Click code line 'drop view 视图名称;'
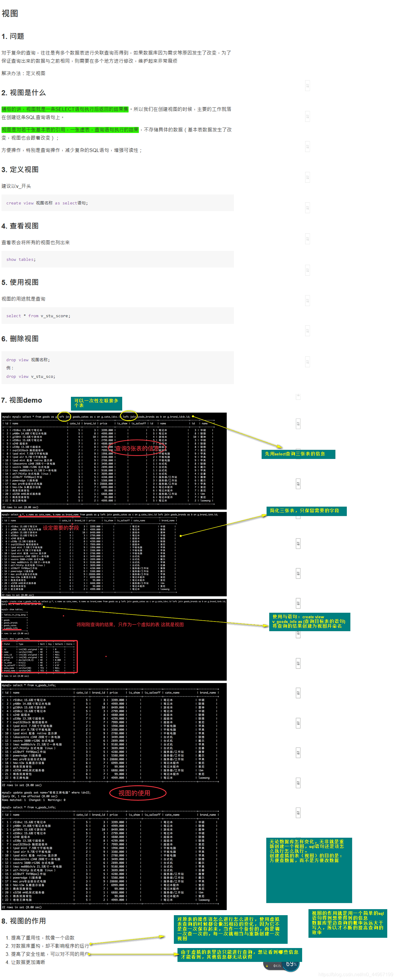The image size is (396, 980). pyautogui.click(x=28, y=359)
